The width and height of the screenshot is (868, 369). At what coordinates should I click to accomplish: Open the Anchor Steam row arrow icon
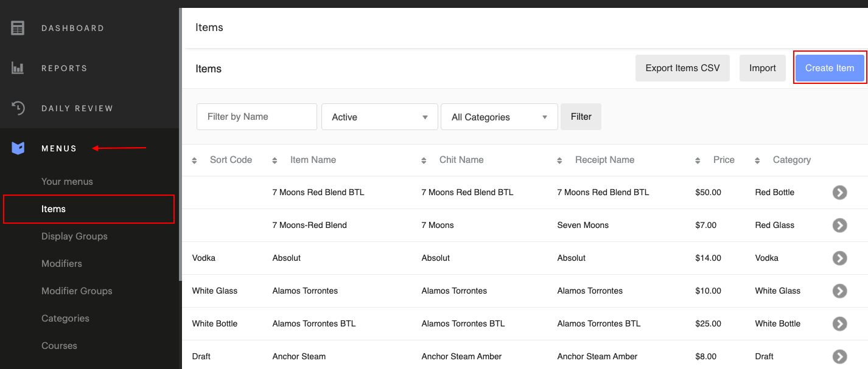(x=839, y=356)
